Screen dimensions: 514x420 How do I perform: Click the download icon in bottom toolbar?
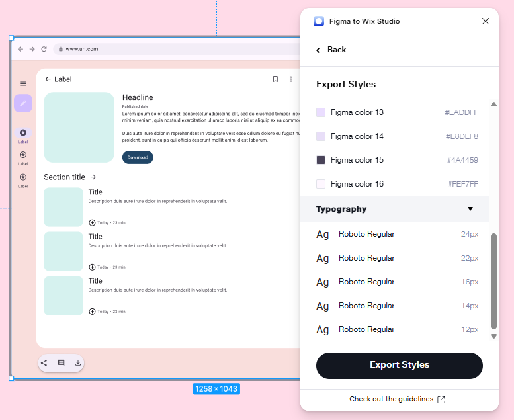(77, 363)
